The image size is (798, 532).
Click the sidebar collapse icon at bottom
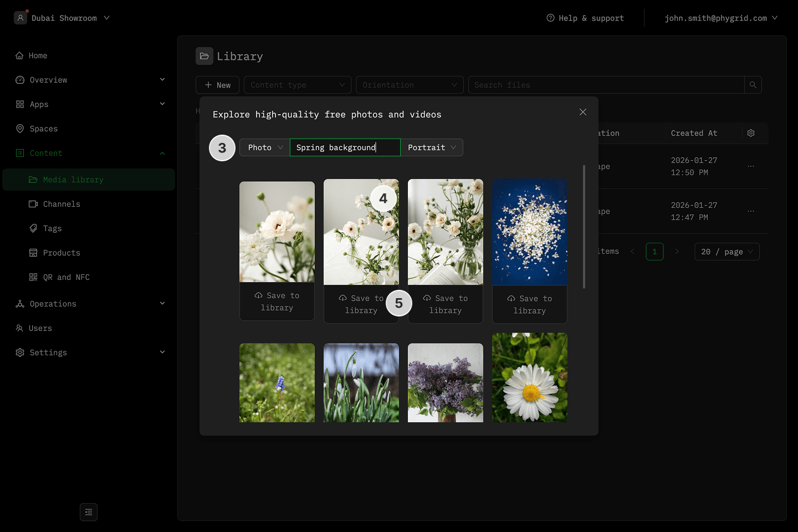pyautogui.click(x=89, y=512)
